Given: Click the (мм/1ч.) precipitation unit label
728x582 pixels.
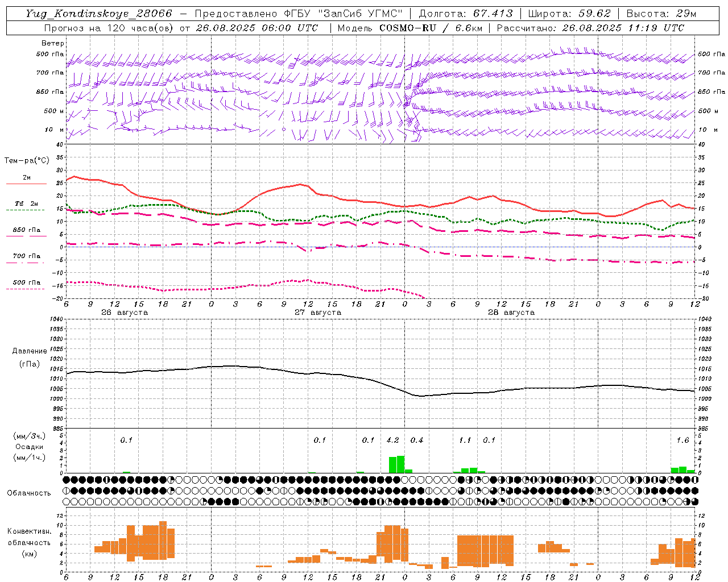Looking at the screenshot, I should [x=30, y=458].
